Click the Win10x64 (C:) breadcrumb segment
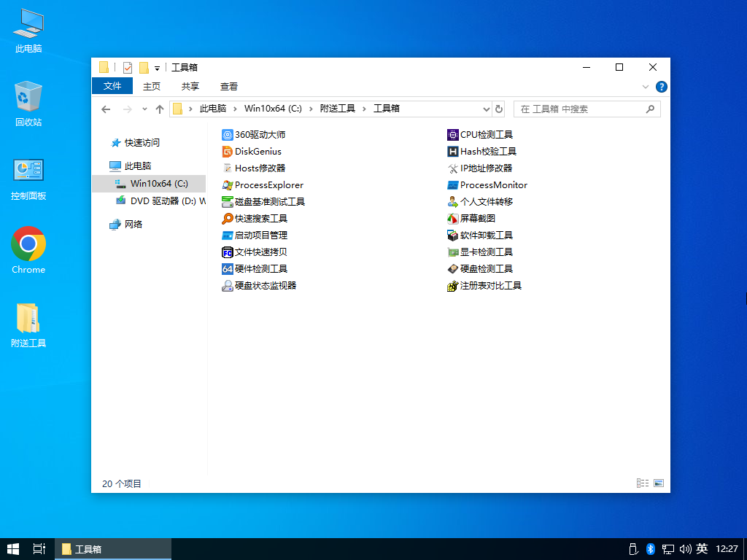This screenshot has width=747, height=560. (273, 109)
